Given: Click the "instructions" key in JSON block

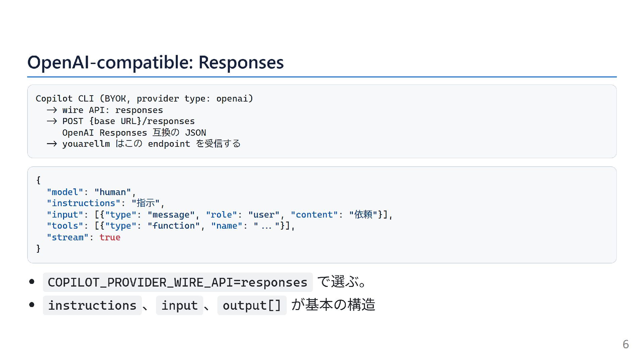Looking at the screenshot, I should click(83, 203).
